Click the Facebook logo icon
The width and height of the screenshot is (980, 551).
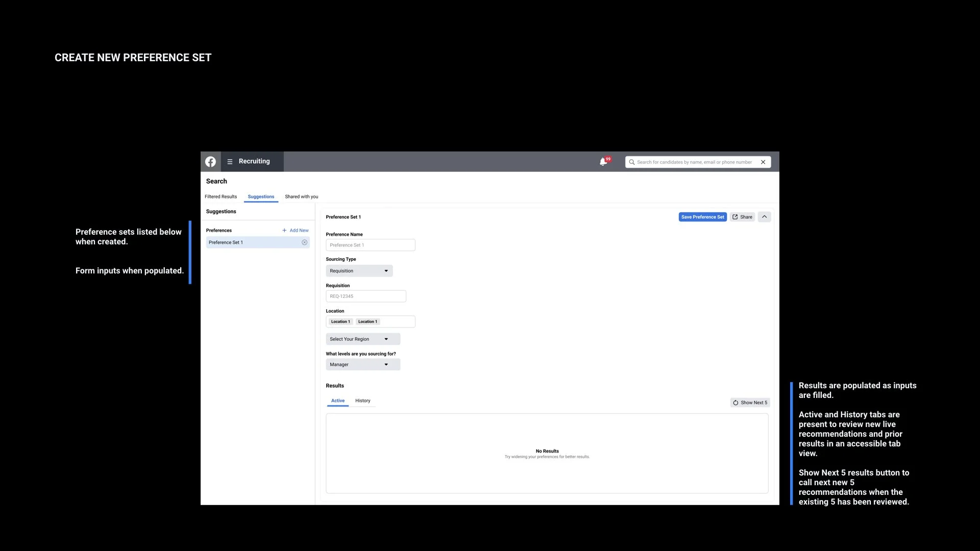tap(210, 162)
